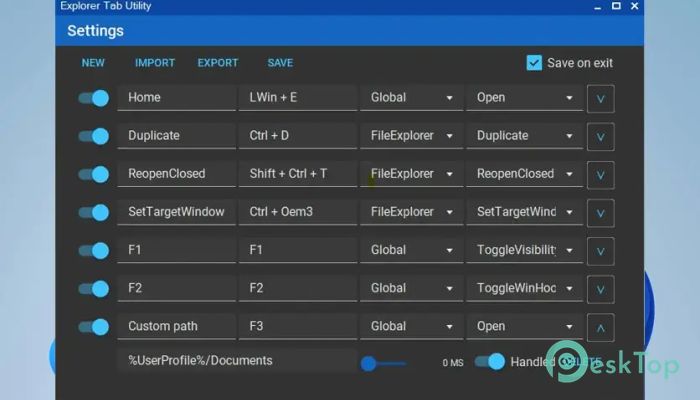
Task: Open the Duplicate action dropdown
Action: pyautogui.click(x=525, y=136)
